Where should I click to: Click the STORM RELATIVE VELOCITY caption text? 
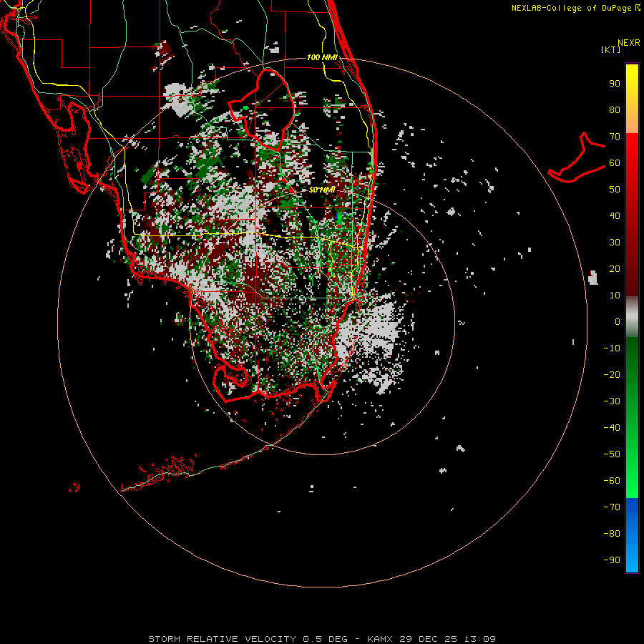tap(222, 639)
